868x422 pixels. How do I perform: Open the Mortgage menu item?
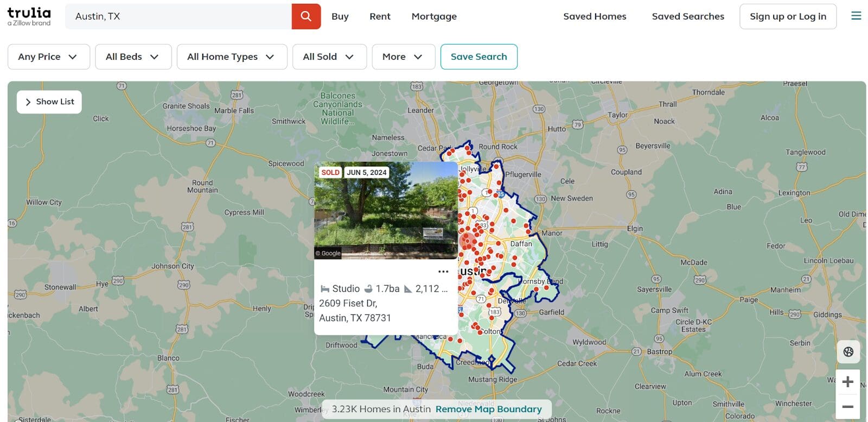(433, 16)
